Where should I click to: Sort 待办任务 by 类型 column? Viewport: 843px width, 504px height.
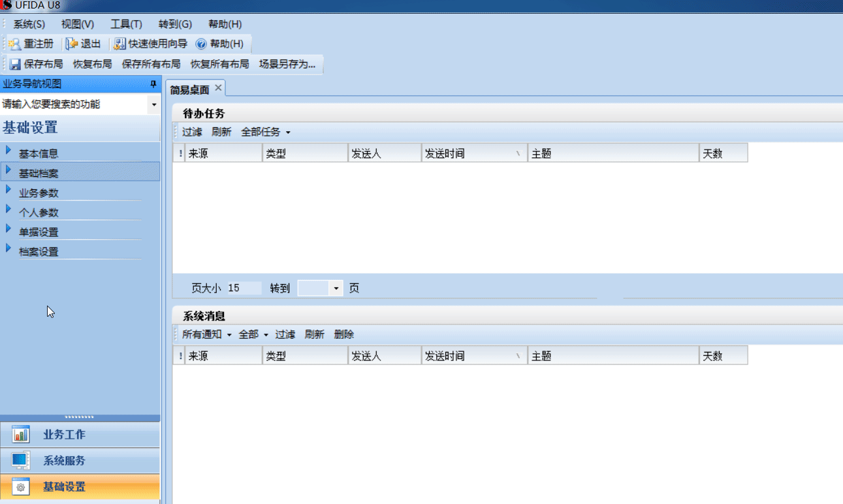pyautogui.click(x=305, y=153)
